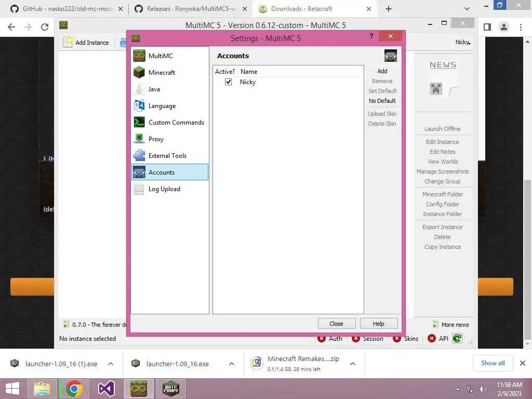Click the MultiMC news creeper icon

click(436, 89)
